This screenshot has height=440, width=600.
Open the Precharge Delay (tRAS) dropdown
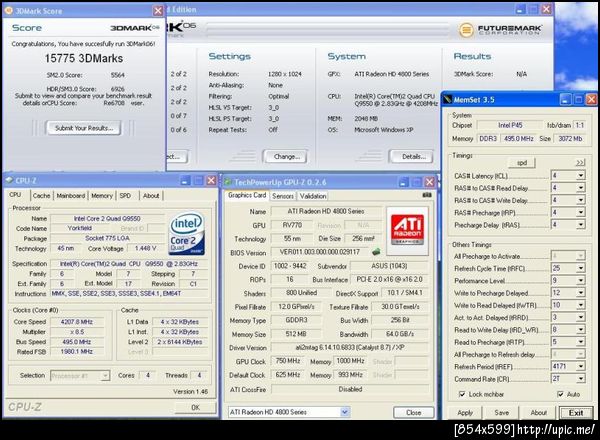(x=580, y=225)
